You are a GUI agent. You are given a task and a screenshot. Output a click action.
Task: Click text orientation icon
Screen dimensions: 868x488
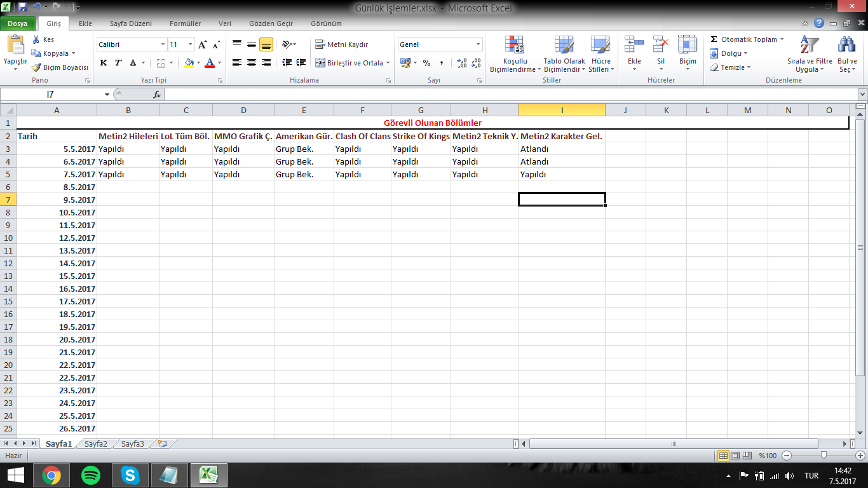pos(287,44)
